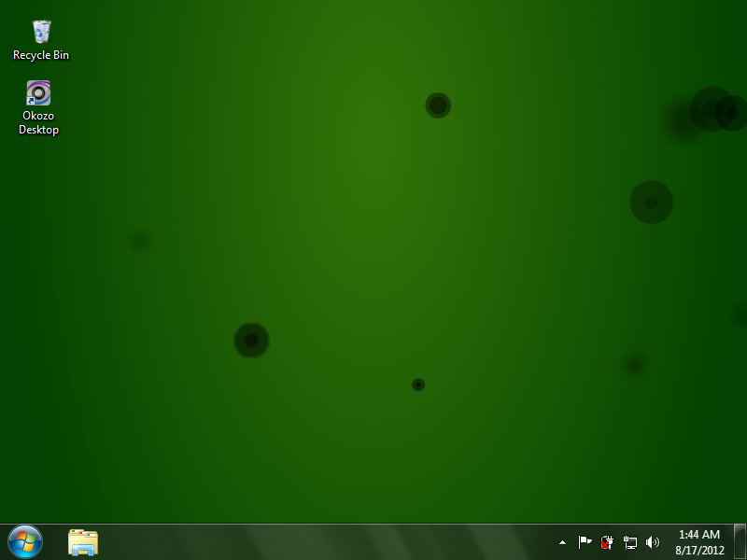Click the volume speaker tray icon

(652, 542)
